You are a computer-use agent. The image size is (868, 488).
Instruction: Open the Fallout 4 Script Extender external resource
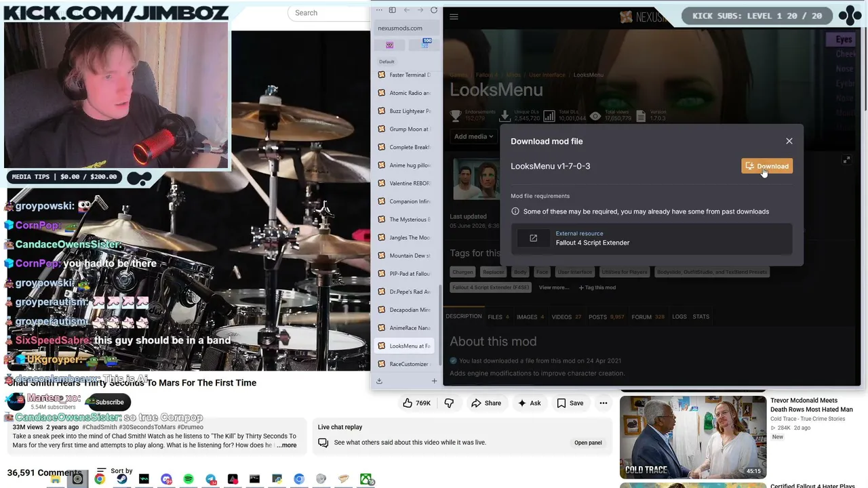pyautogui.click(x=652, y=238)
